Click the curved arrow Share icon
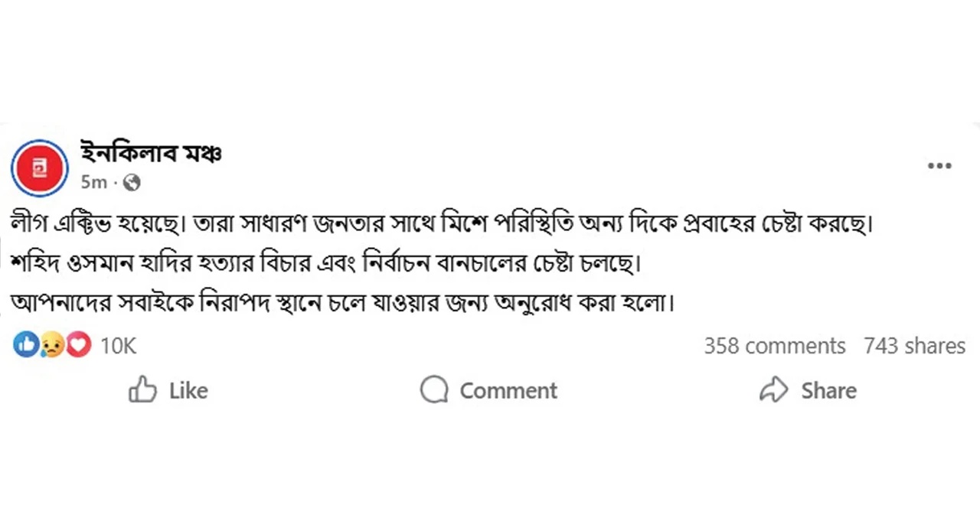 [773, 390]
